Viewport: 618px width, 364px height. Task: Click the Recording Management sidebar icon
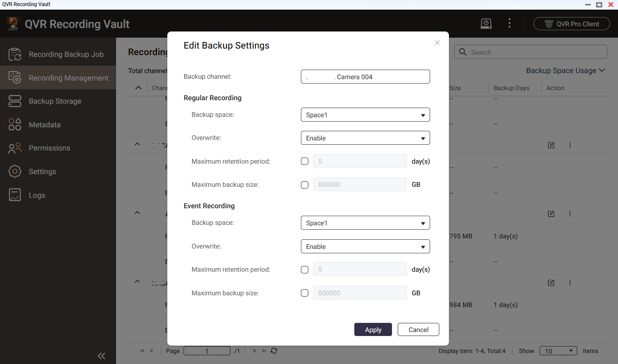click(15, 78)
